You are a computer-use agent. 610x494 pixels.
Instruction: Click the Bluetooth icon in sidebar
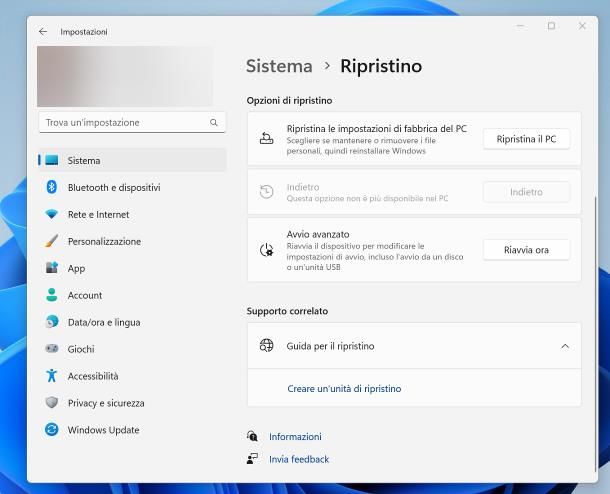(x=51, y=187)
